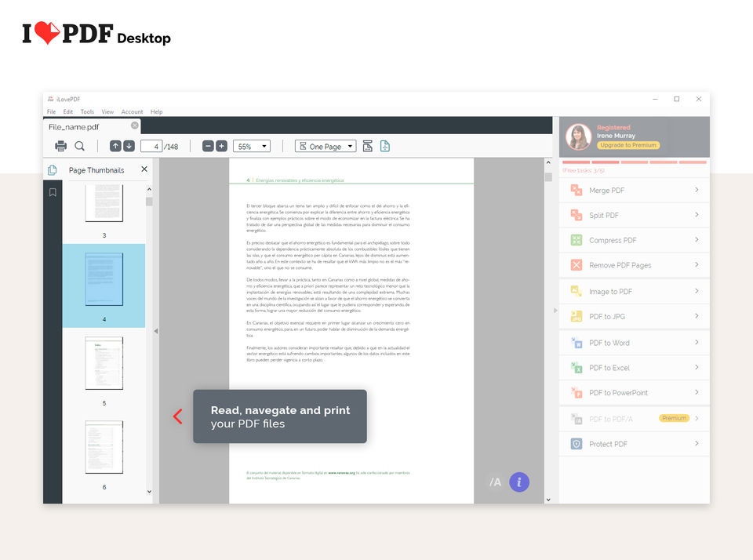
Task: Select the Image to PDF tool
Action: point(635,291)
